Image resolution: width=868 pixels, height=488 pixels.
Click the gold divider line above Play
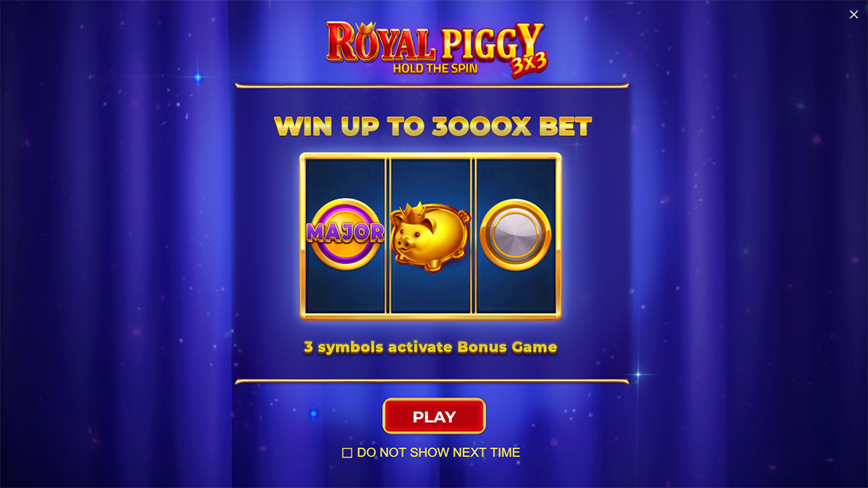click(x=432, y=381)
